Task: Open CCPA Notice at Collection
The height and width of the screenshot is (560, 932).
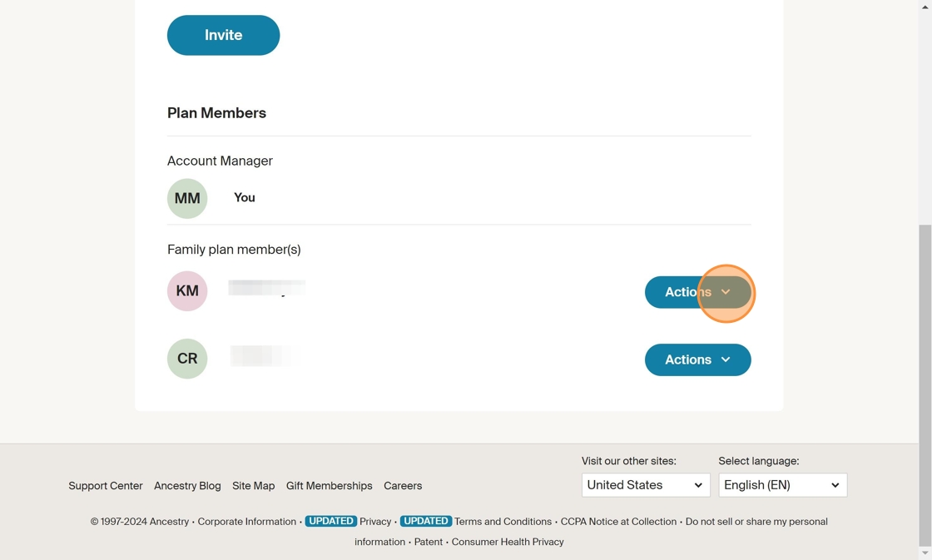Action: click(x=618, y=522)
